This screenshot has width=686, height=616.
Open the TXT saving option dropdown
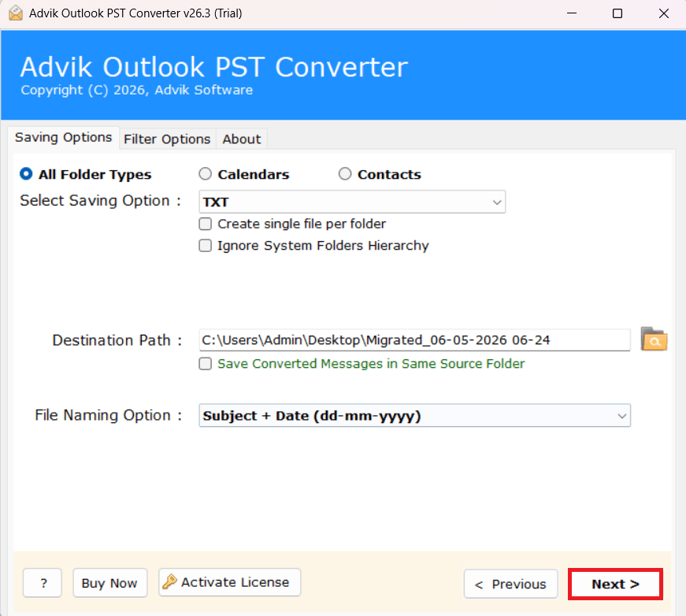click(352, 202)
